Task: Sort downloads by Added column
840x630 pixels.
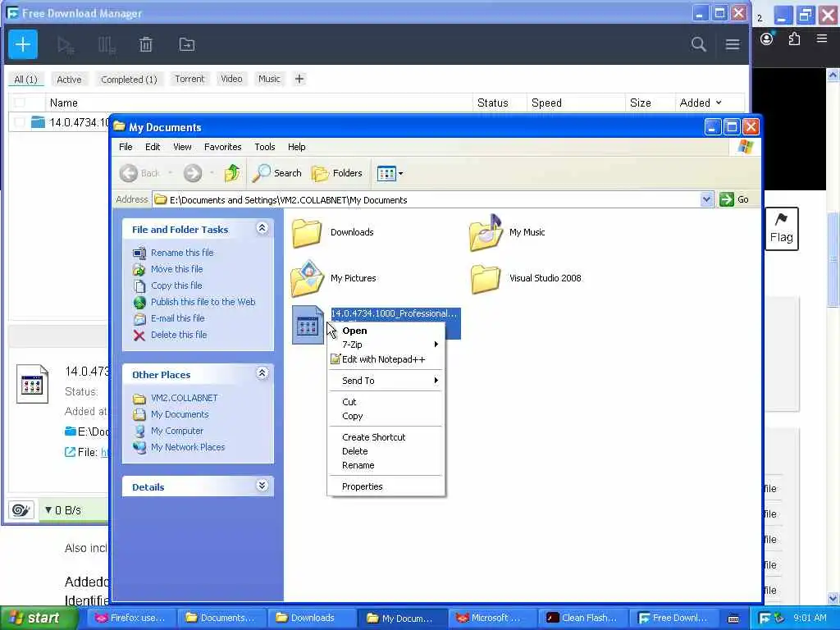Action: click(701, 103)
